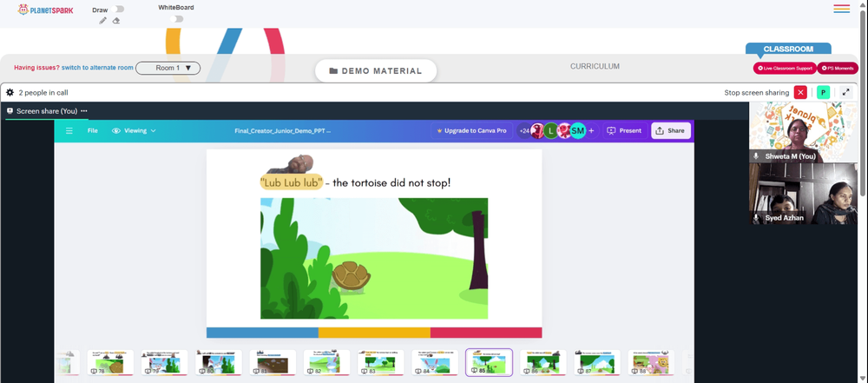The width and height of the screenshot is (868, 383).
Task: Expand the call to fullscreen
Action: 845,93
